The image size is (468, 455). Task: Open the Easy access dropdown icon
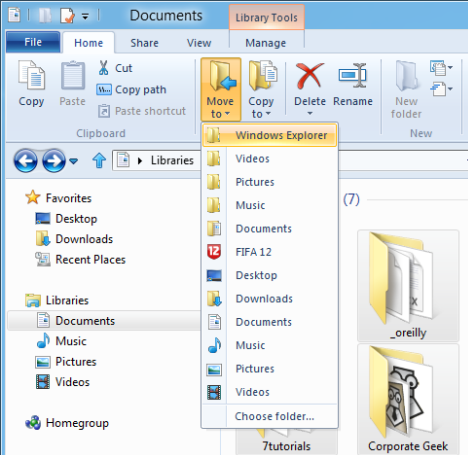pos(441,89)
